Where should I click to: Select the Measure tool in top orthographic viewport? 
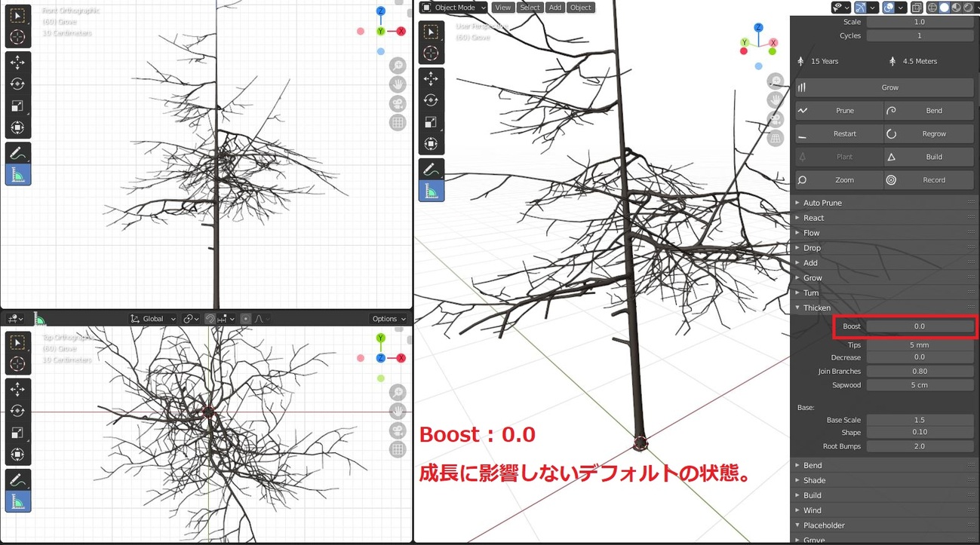[x=17, y=502]
